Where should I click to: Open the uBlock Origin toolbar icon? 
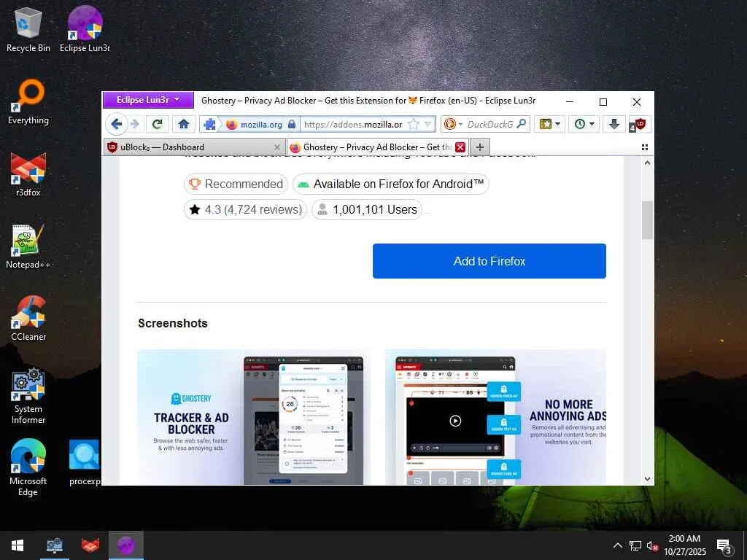(x=639, y=124)
